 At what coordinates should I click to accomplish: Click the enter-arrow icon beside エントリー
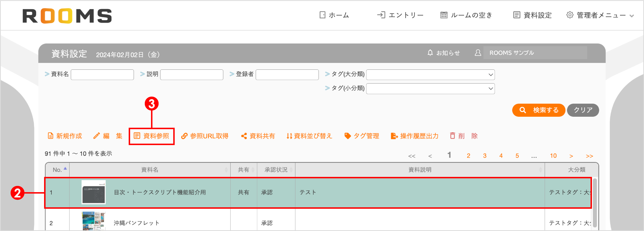[x=381, y=15]
